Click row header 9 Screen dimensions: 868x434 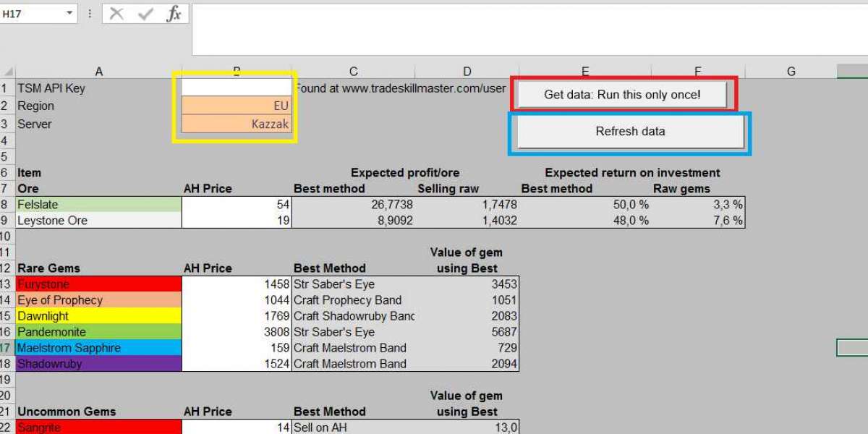pos(6,221)
